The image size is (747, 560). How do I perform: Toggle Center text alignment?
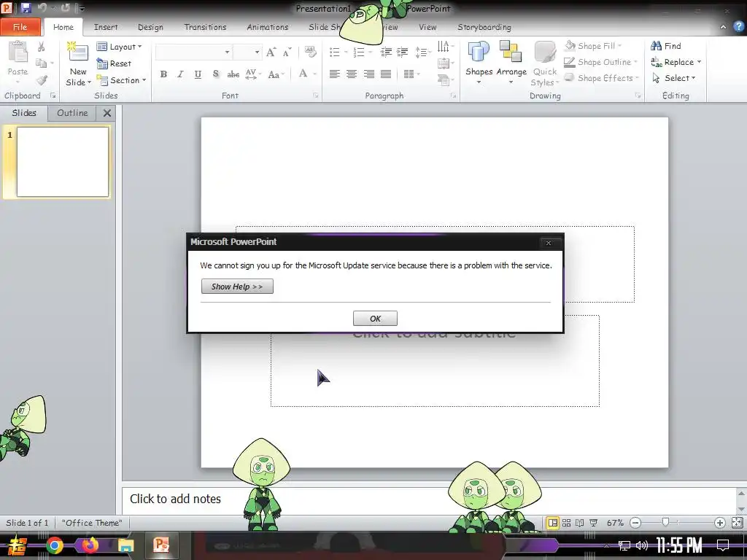[x=352, y=74]
